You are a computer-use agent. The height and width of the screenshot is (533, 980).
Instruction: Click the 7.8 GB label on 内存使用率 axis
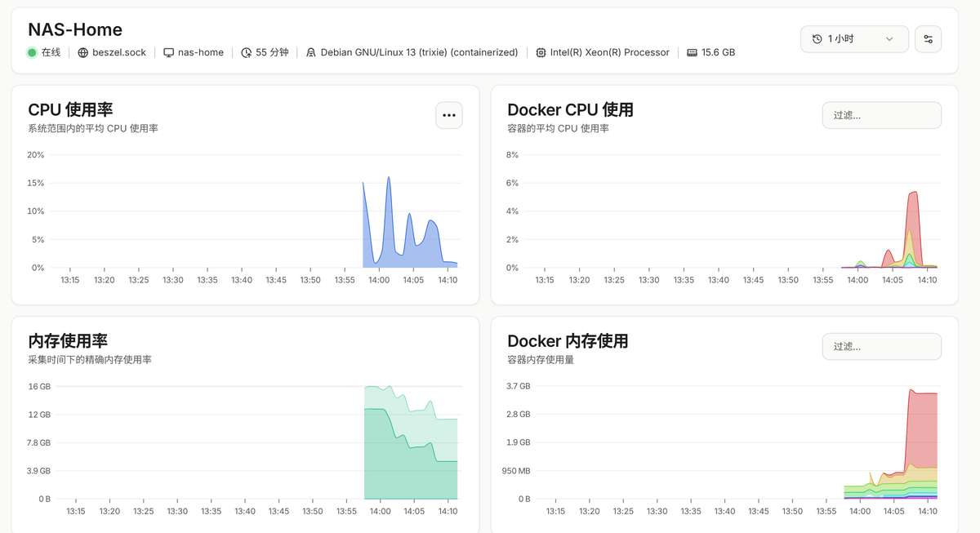38,442
